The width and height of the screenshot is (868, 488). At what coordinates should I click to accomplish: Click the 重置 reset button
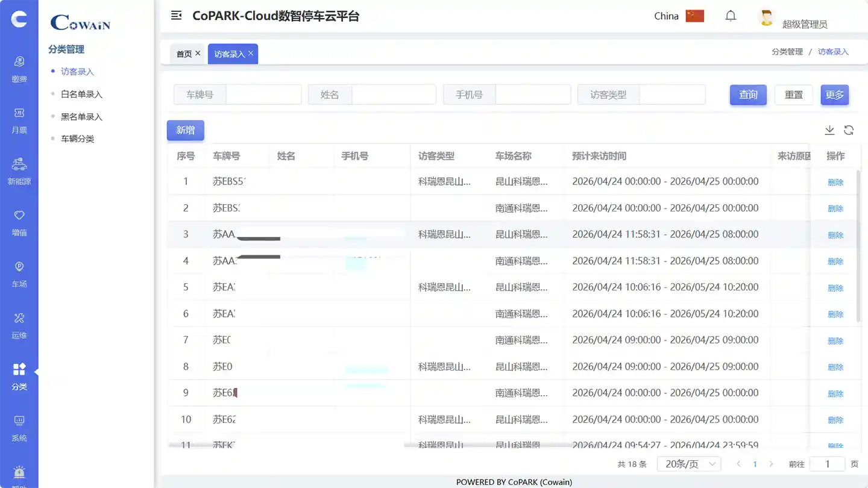click(x=794, y=95)
